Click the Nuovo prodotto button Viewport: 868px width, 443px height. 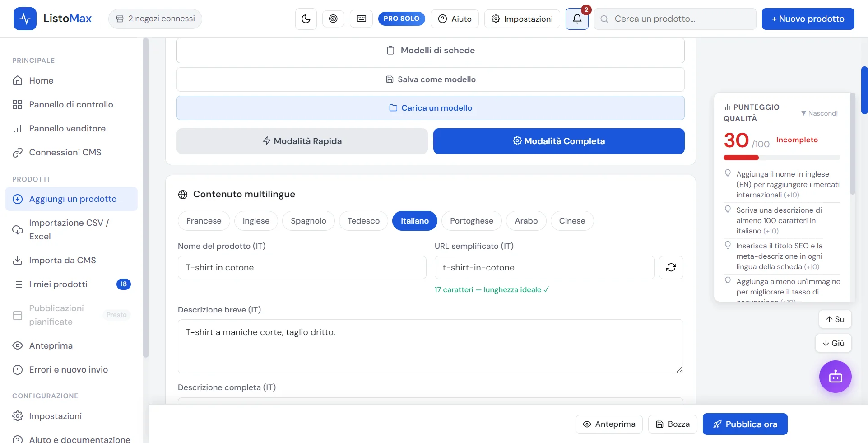808,19
